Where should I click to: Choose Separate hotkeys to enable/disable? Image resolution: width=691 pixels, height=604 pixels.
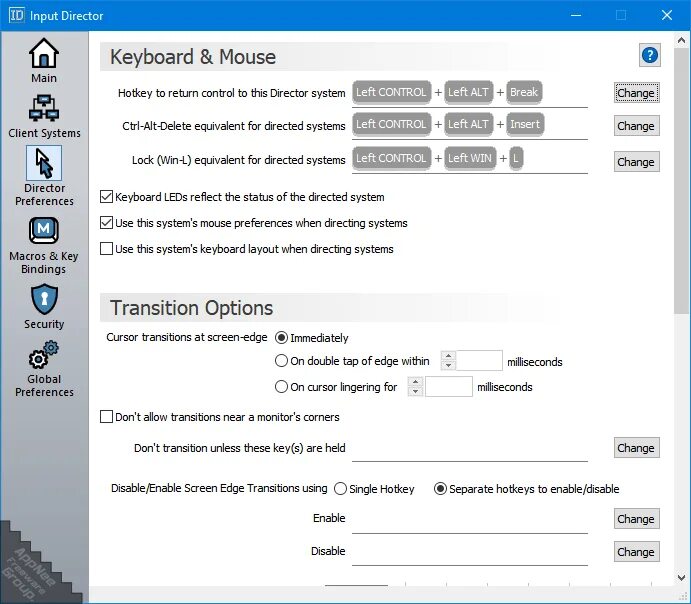[x=440, y=489]
